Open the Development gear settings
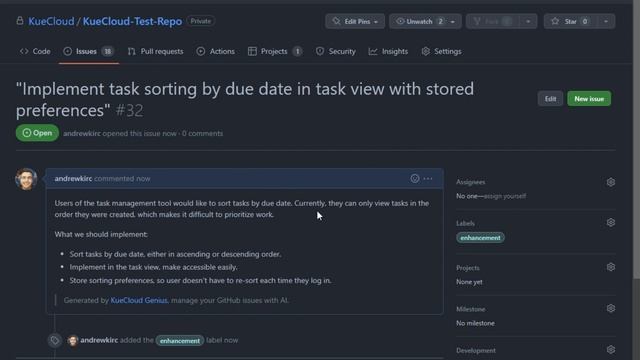The height and width of the screenshot is (360, 640). 611,349
